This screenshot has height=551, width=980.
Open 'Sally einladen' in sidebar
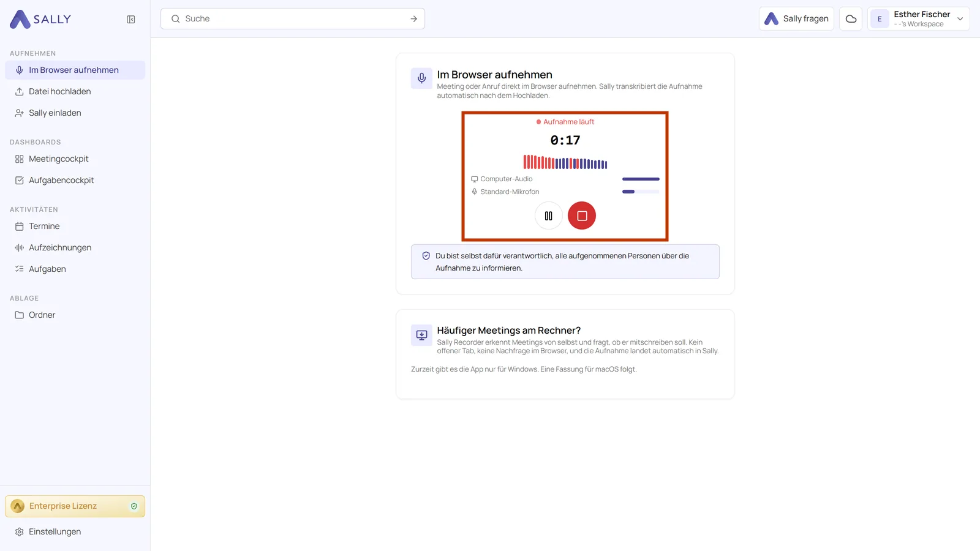(x=75, y=113)
